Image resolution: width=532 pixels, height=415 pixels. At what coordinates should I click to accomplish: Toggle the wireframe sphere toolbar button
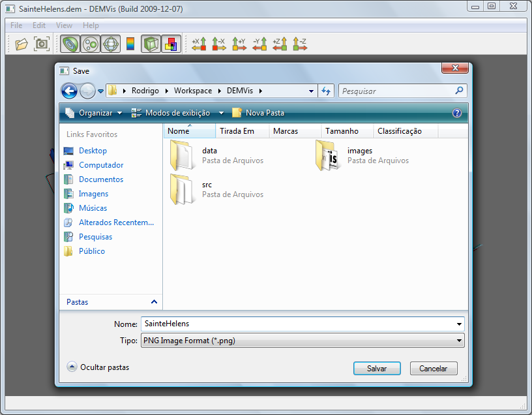click(111, 44)
